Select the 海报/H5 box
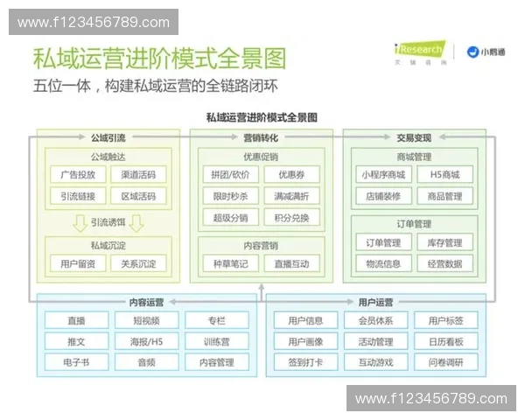 [147, 341]
